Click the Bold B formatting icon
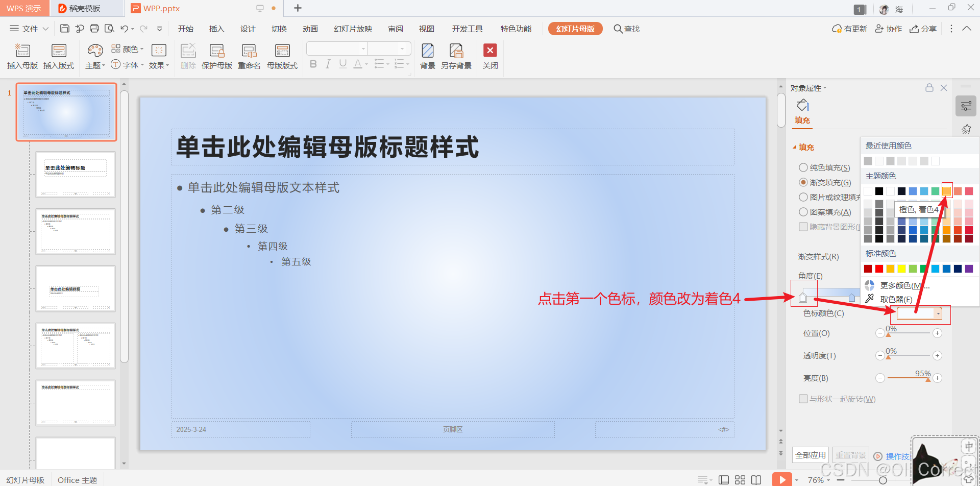This screenshot has height=486, width=980. (313, 64)
